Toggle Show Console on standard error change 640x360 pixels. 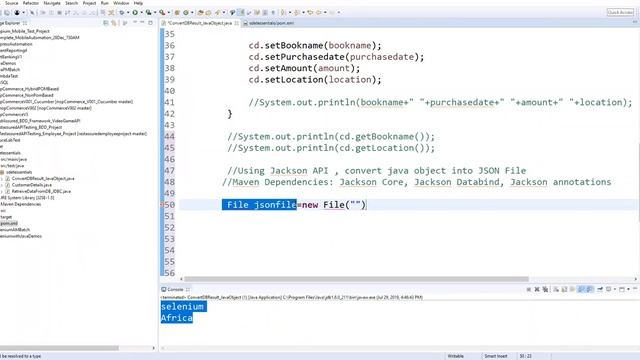(x=590, y=289)
